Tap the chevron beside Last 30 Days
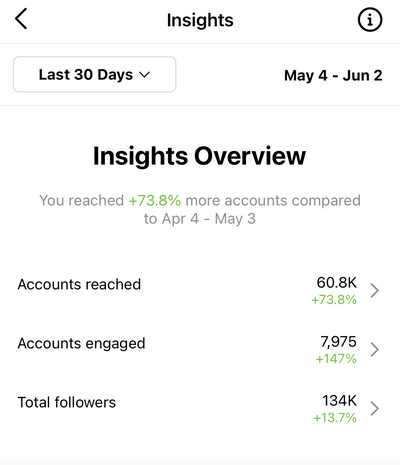This screenshot has height=465, width=400. tap(144, 75)
